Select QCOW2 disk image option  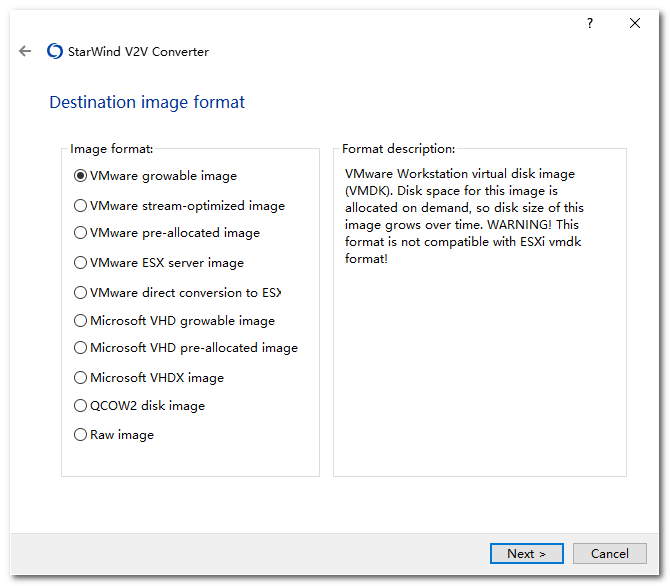tap(81, 406)
